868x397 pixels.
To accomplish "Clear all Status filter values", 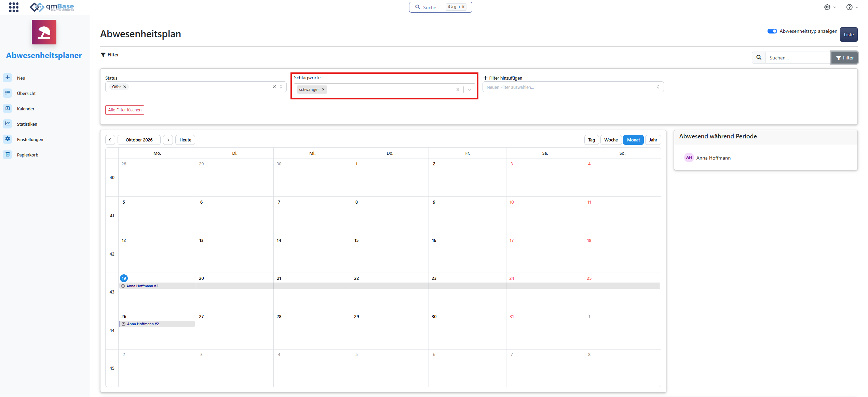I will click(274, 87).
